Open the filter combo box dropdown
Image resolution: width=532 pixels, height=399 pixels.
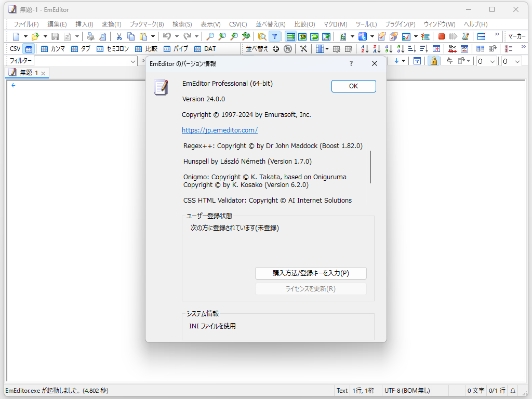point(134,61)
